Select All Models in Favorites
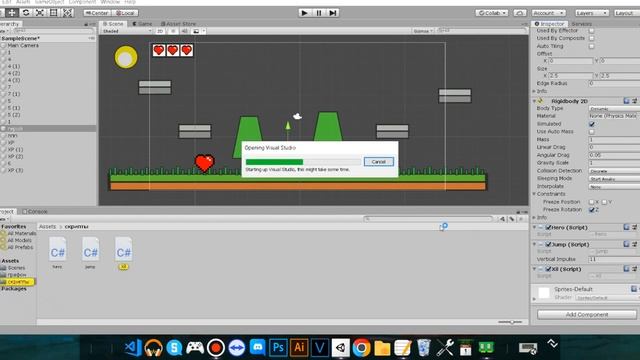Image resolution: width=640 pixels, height=360 pixels. (20, 240)
